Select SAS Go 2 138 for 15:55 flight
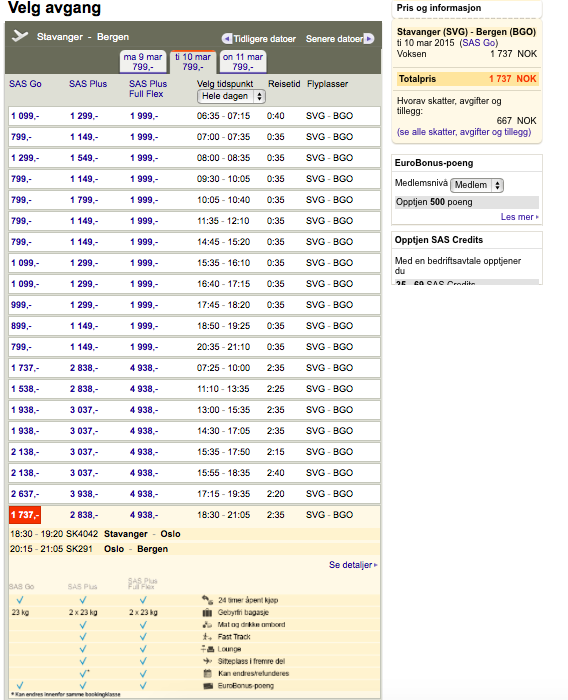Viewport: 568px width, 700px height. (25, 472)
